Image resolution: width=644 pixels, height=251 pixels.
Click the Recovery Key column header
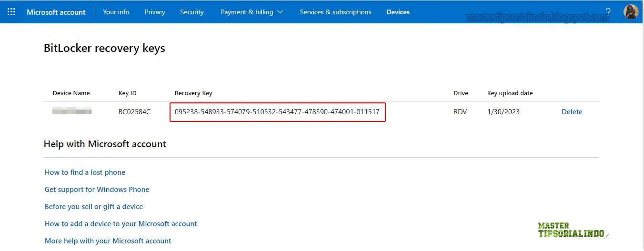(193, 93)
